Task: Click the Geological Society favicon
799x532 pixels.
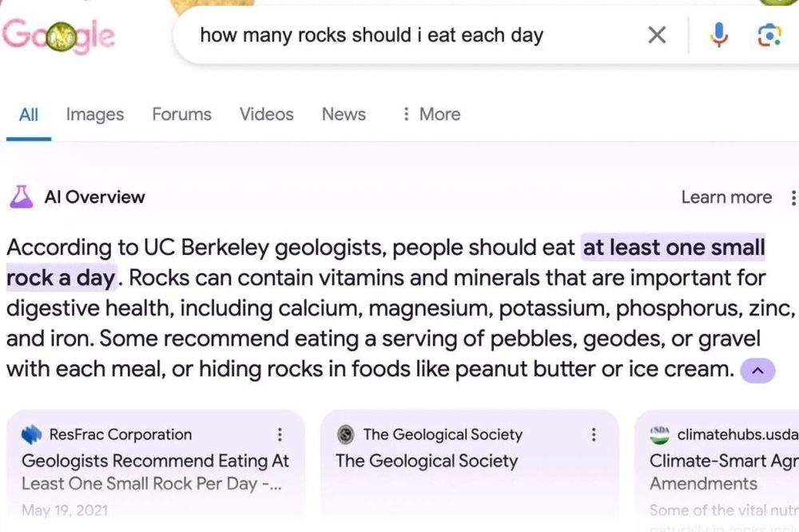Action: click(345, 435)
